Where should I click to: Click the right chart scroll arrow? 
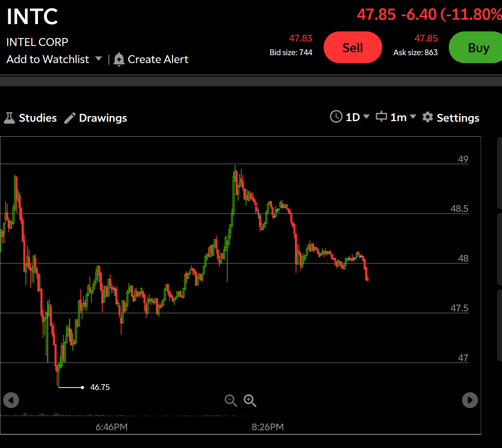[x=470, y=400]
